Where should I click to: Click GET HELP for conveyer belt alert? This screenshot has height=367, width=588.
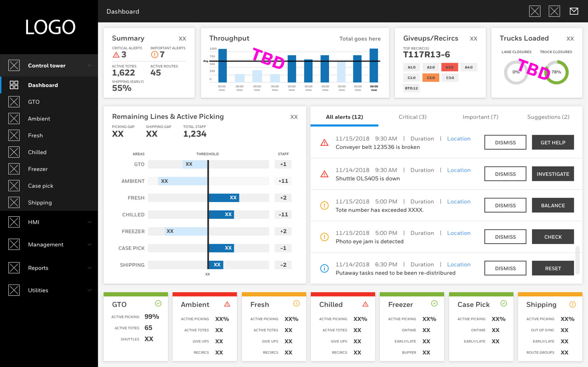[x=553, y=143]
